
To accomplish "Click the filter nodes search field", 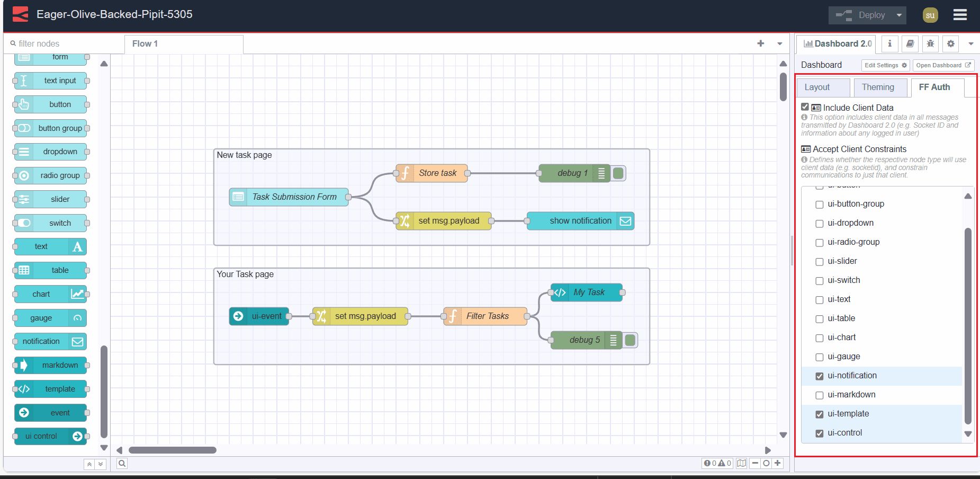I will pos(58,43).
